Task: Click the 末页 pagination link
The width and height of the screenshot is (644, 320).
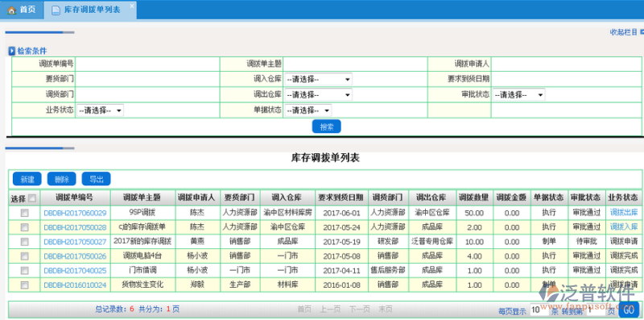Action: pyautogui.click(x=386, y=309)
